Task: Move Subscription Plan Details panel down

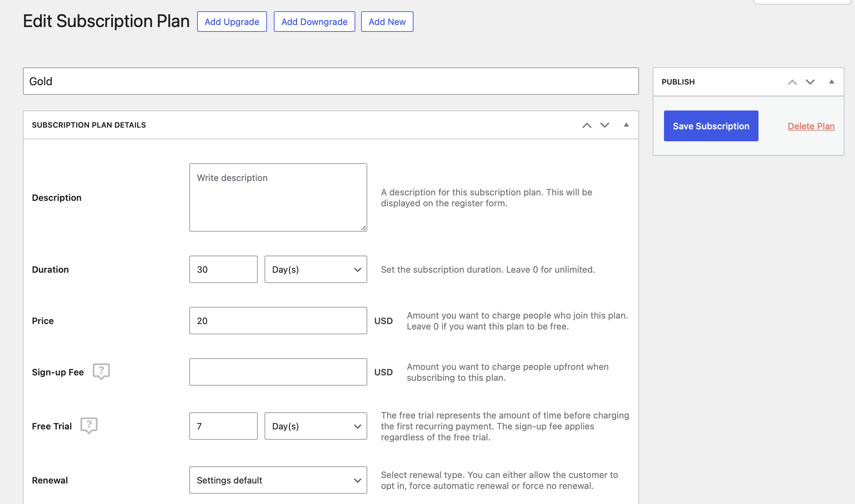Action: click(x=605, y=125)
